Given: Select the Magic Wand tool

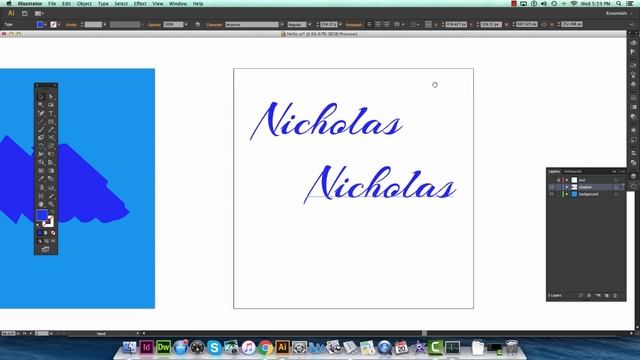Looking at the screenshot, I should 41,105.
